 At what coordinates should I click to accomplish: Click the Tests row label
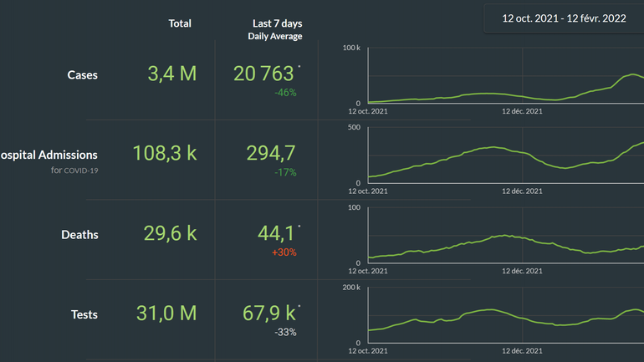tap(84, 314)
